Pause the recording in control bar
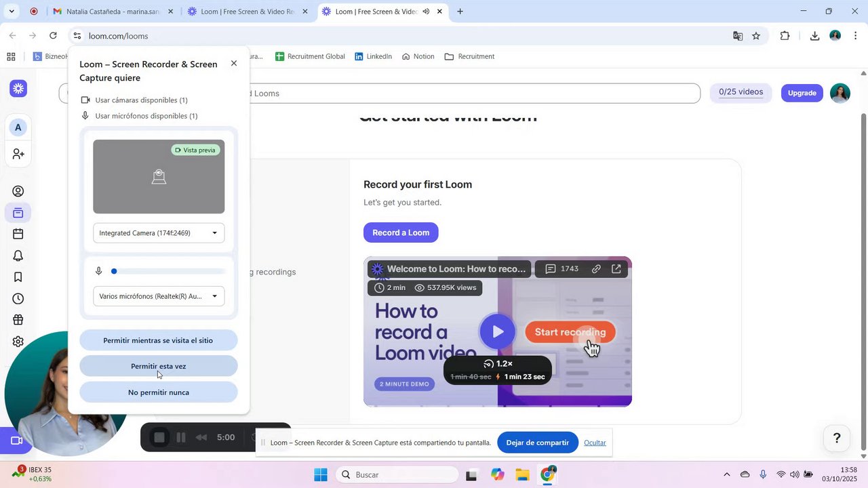 [x=181, y=438]
